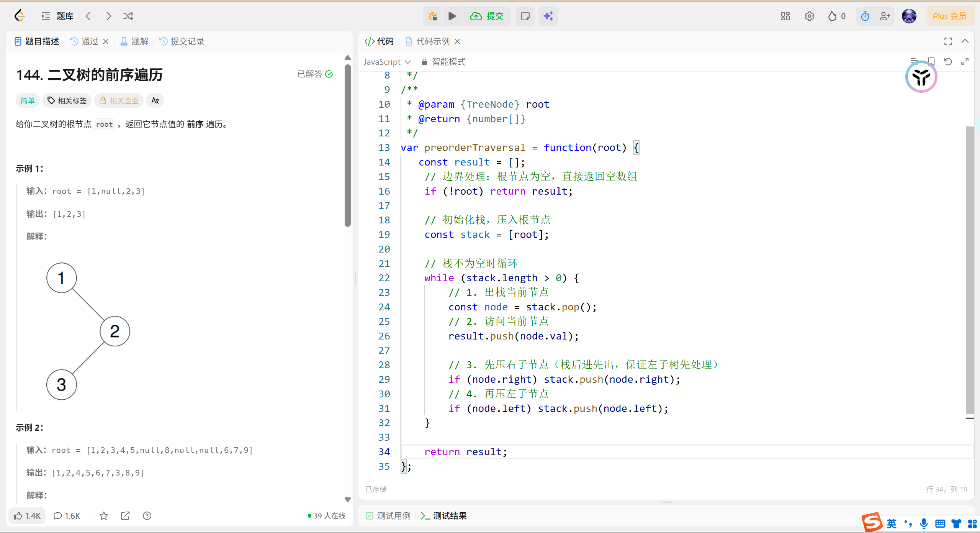Image resolution: width=980 pixels, height=533 pixels.
Task: Go to the previous problem arrow
Action: tap(88, 16)
